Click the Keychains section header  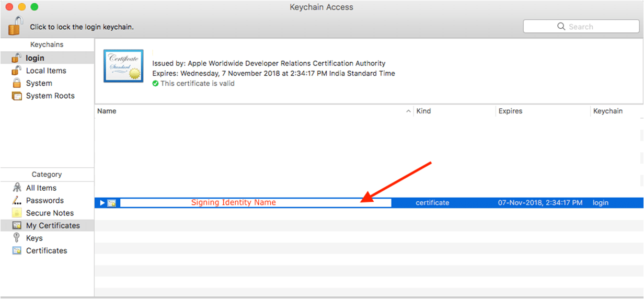[47, 45]
